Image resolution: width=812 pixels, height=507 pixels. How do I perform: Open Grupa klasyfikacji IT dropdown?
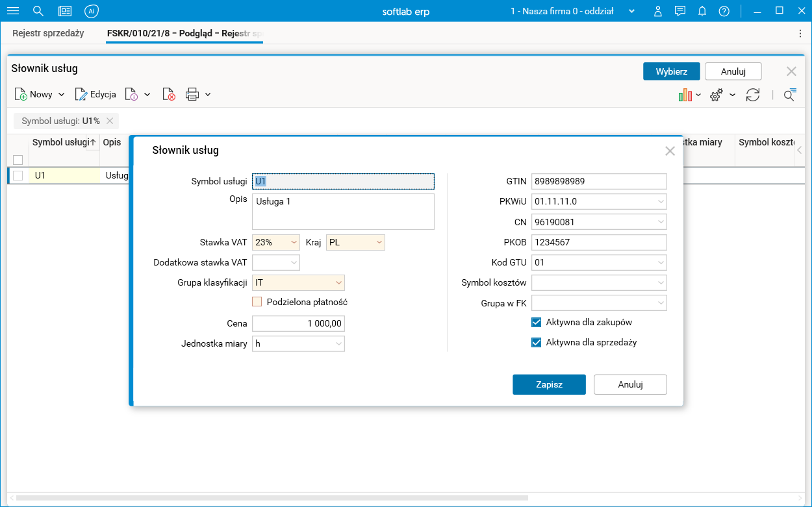tap(338, 283)
